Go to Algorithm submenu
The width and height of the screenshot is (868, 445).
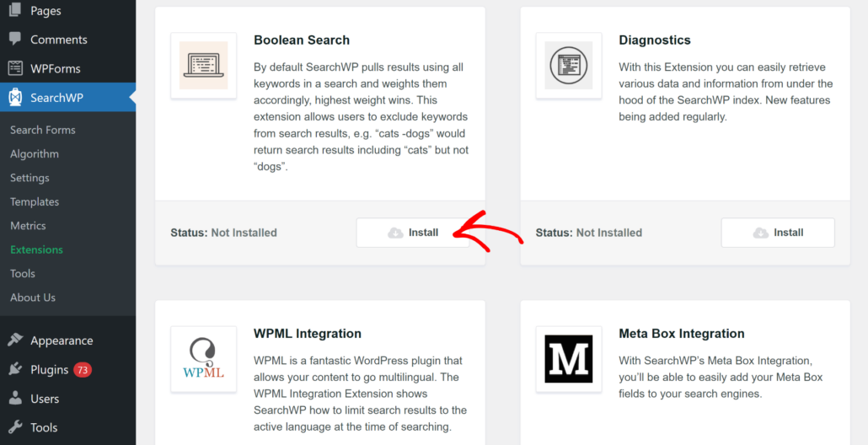pyautogui.click(x=35, y=154)
